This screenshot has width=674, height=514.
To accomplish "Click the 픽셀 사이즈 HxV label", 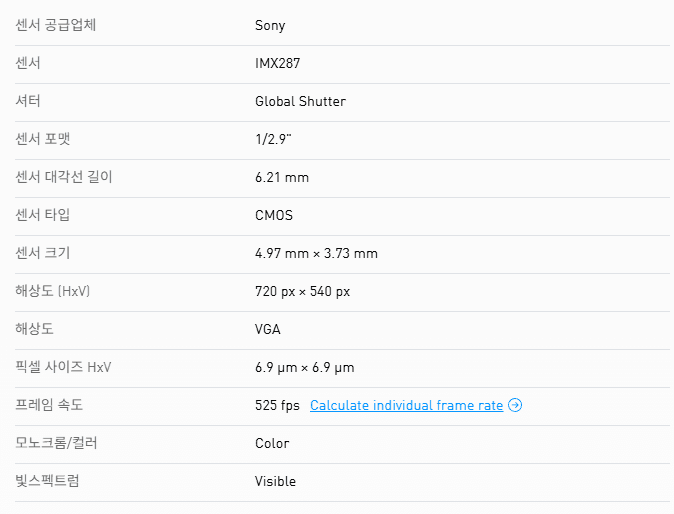I will (x=63, y=367).
